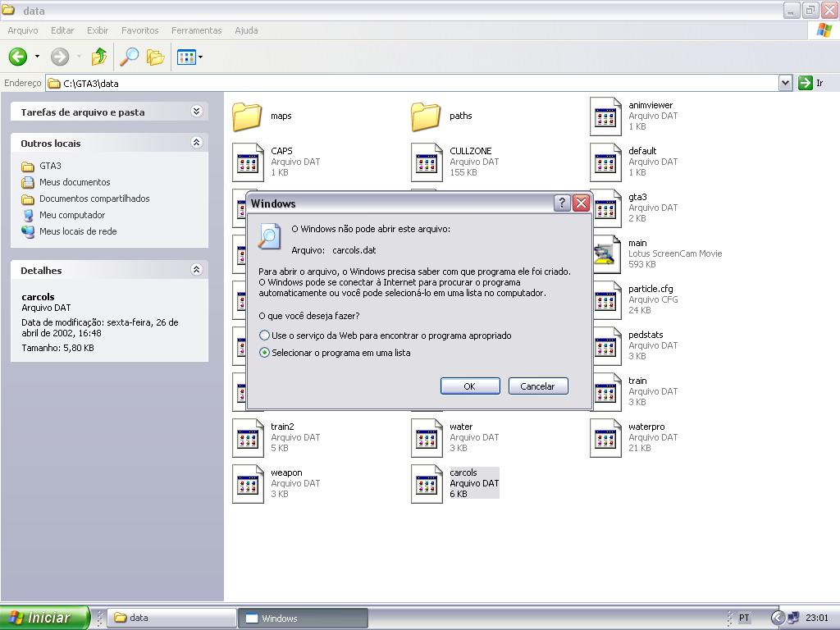Select the CULLZONE DAT file icon

(427, 162)
